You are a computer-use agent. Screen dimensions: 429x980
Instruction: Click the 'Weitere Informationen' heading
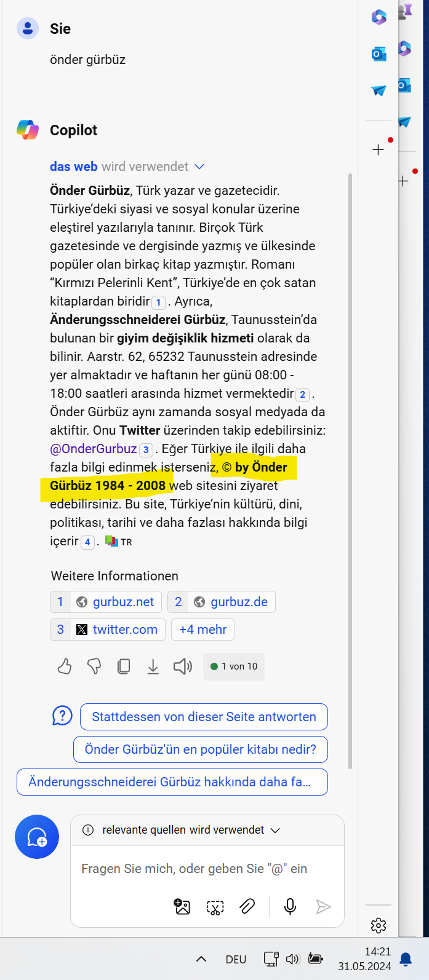[114, 576]
